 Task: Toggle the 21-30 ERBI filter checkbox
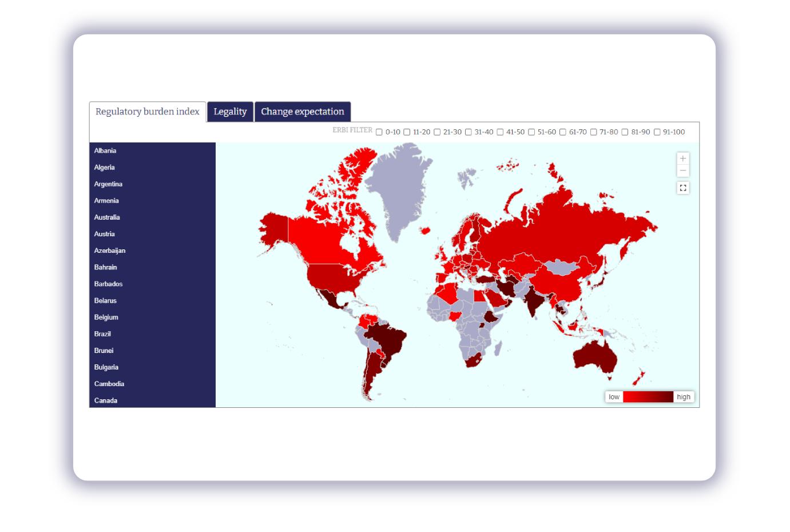437,132
